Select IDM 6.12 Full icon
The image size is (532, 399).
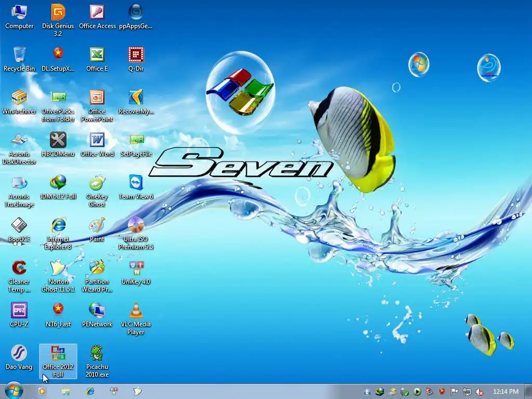pyautogui.click(x=58, y=187)
